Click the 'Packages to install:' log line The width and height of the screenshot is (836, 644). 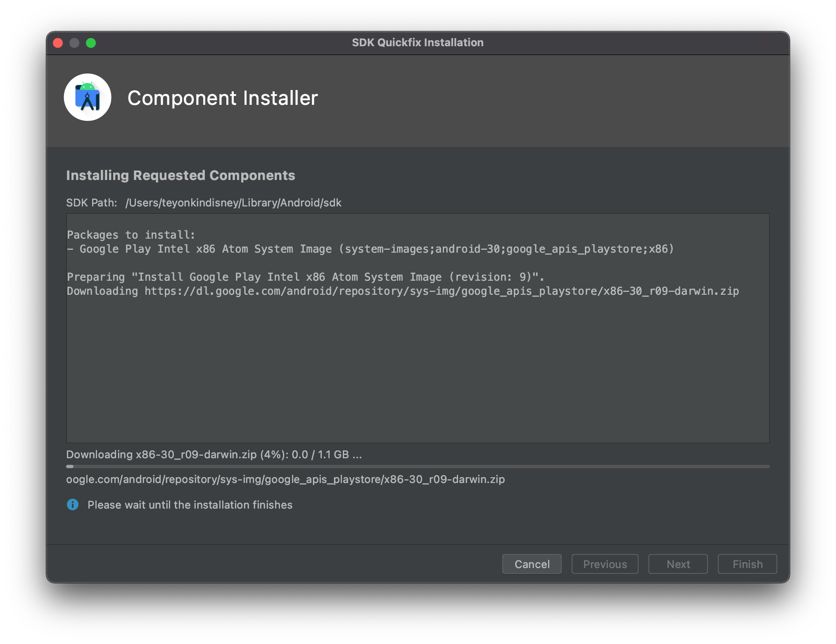point(131,235)
